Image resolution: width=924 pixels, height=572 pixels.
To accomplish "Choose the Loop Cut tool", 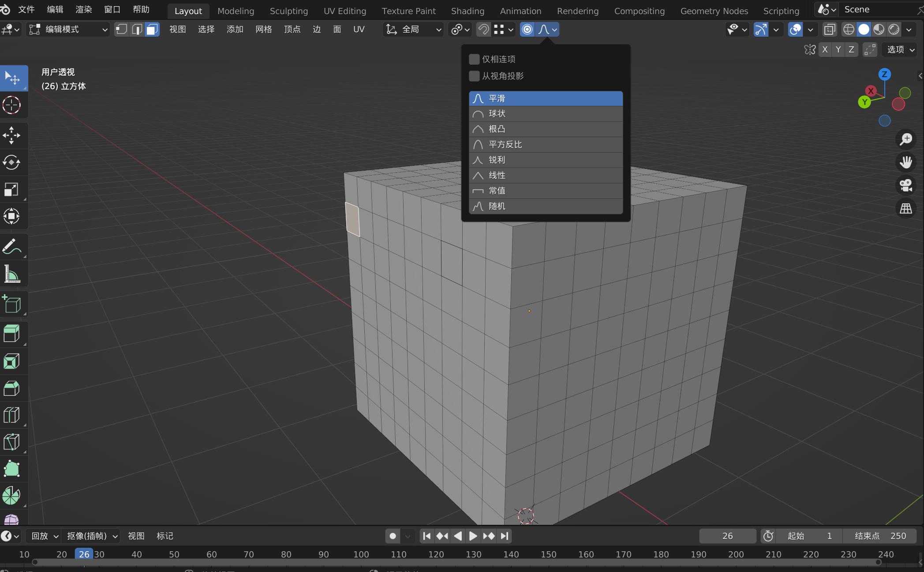I will point(12,415).
